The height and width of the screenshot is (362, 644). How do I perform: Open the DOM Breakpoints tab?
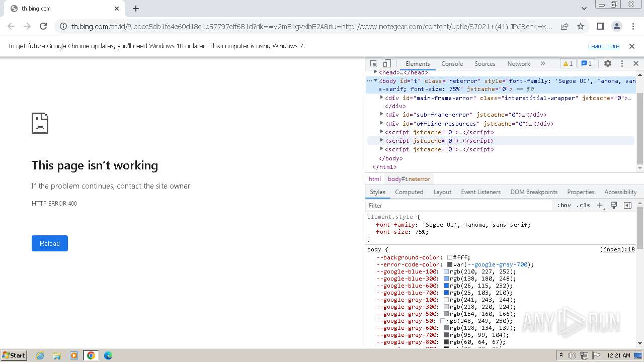534,192
